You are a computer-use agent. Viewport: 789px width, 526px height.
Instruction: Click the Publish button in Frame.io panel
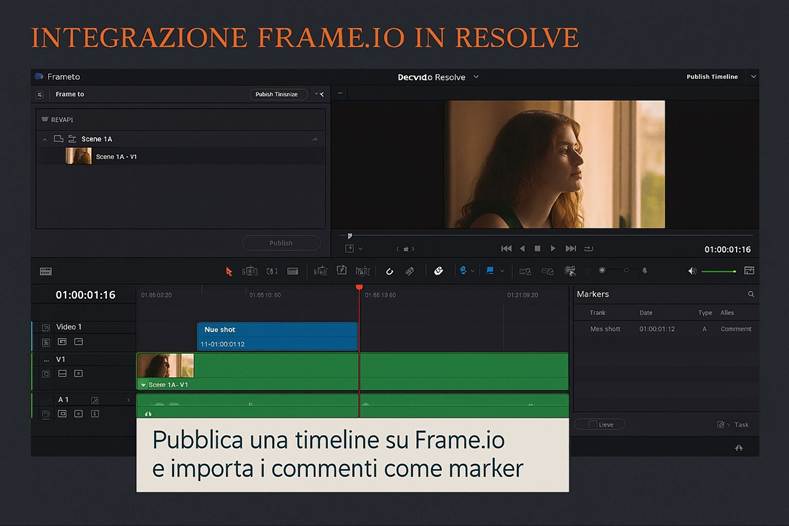click(281, 243)
